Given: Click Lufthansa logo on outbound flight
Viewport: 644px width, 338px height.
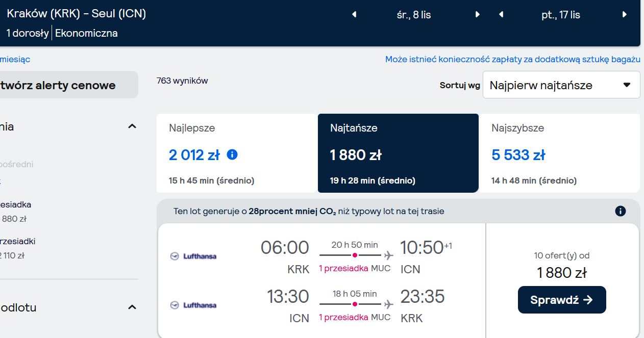Looking at the screenshot, I should pyautogui.click(x=193, y=256).
